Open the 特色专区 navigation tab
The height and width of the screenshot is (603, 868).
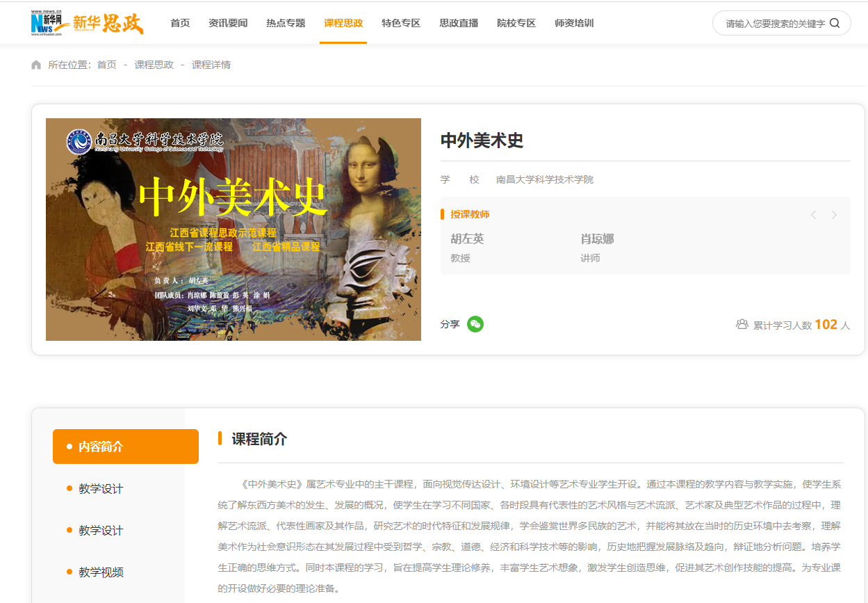(401, 23)
